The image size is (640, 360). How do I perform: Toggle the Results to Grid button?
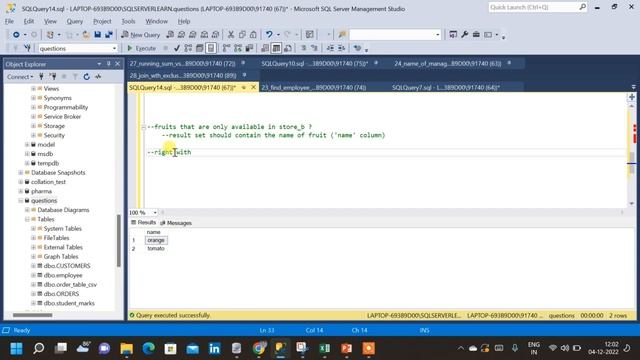click(276, 48)
